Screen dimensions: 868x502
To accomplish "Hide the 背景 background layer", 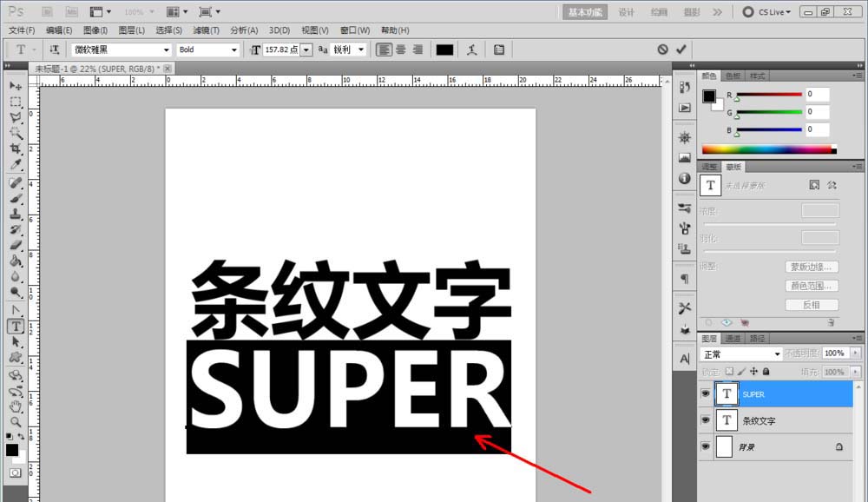I will pos(706,447).
